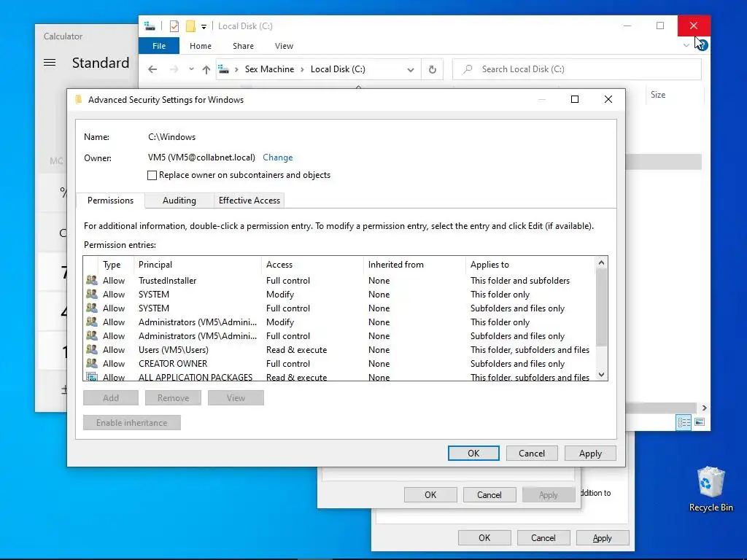Click Sex Machine in the address path
Image resolution: width=747 pixels, height=560 pixels.
[270, 69]
